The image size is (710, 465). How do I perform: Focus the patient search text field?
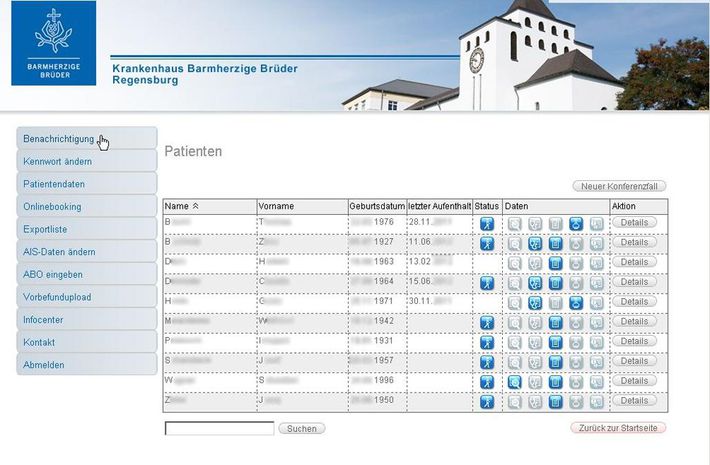pos(219,428)
